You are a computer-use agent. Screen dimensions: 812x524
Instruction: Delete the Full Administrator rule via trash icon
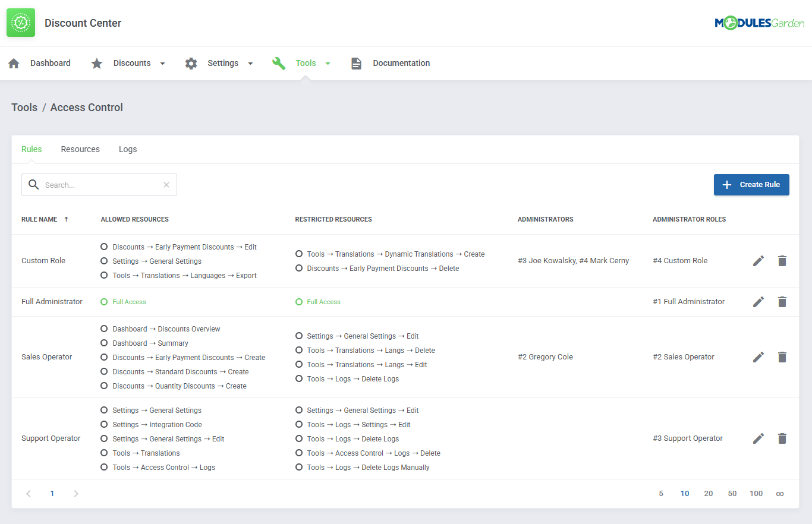782,301
